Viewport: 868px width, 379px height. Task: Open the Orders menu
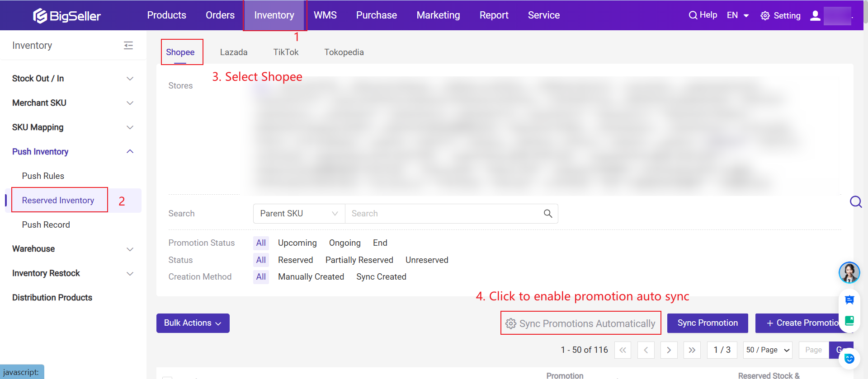click(220, 15)
